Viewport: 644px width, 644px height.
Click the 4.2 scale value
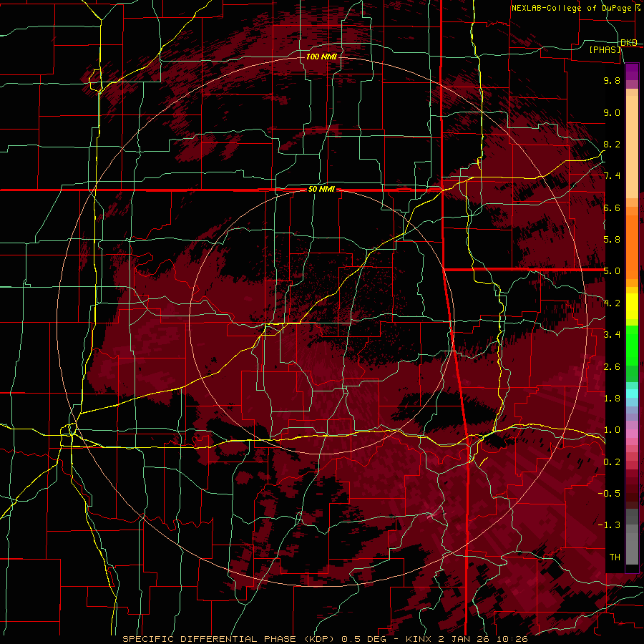click(612, 303)
